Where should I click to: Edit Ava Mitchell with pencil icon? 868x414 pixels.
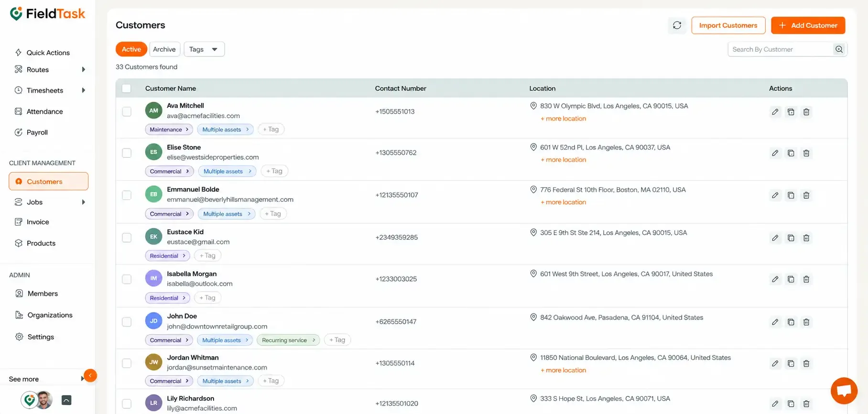(775, 112)
